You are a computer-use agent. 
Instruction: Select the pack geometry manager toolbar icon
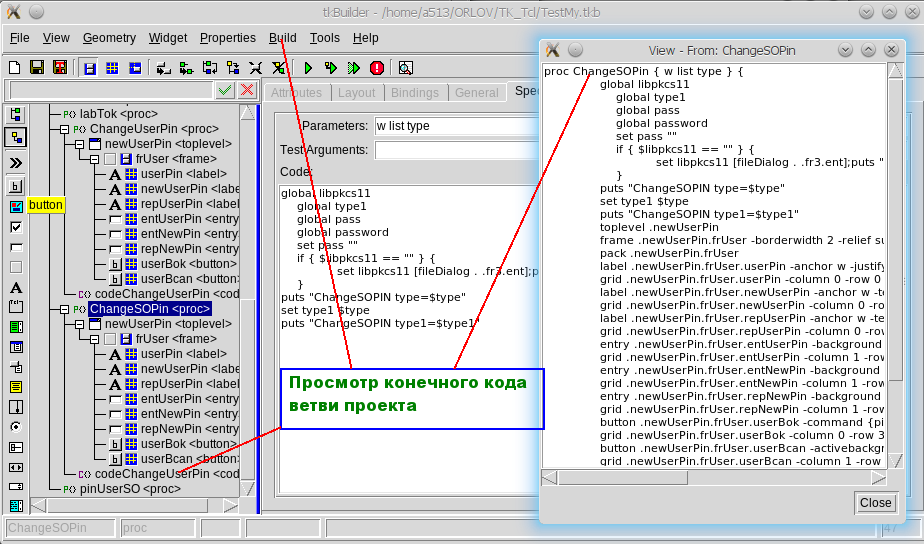(90, 68)
